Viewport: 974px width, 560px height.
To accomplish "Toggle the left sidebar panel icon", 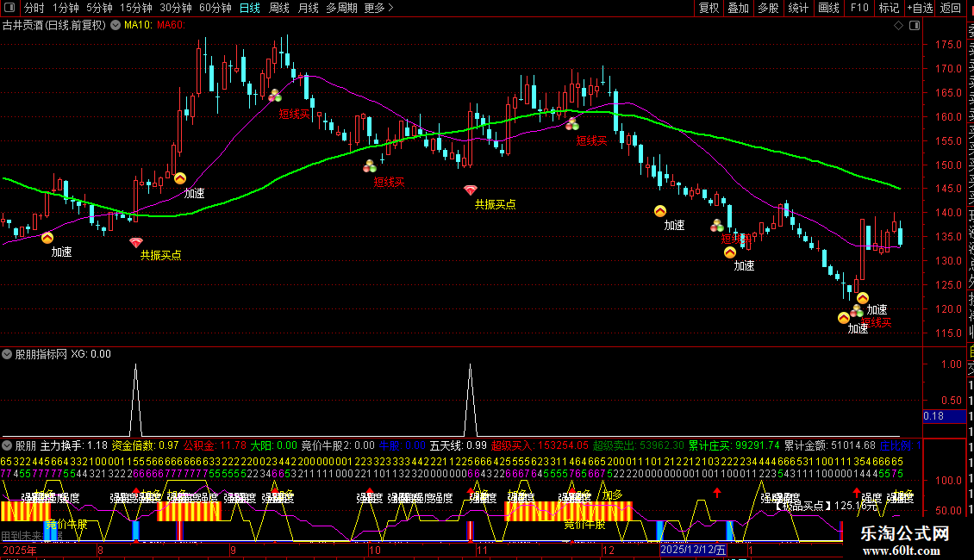I will click(9, 8).
